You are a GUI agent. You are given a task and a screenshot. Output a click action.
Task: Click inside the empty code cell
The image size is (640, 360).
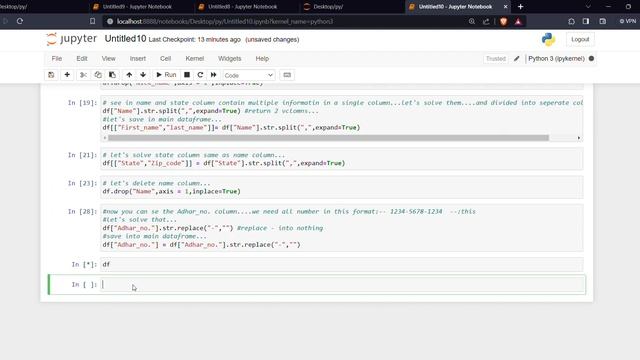tap(343, 284)
